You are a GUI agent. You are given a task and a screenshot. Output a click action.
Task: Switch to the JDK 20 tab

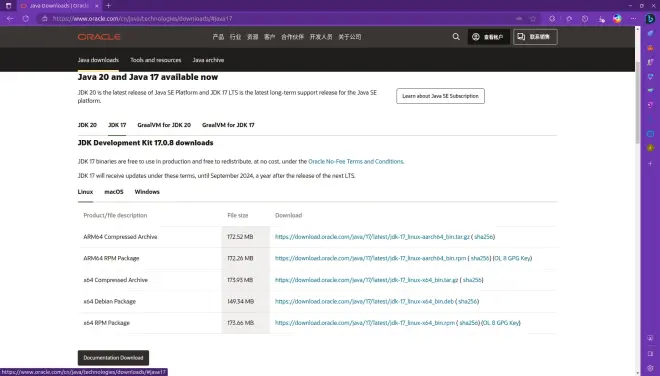87,125
